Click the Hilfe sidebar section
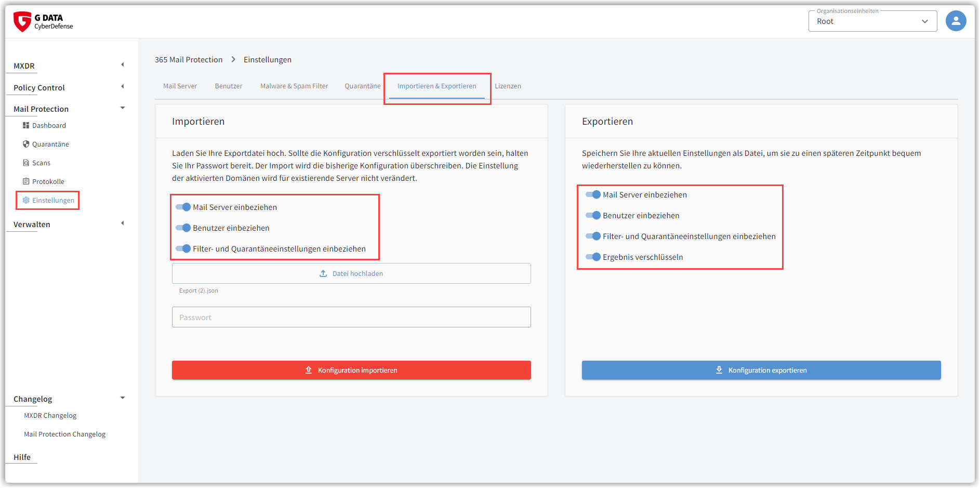Image resolution: width=980 pixels, height=488 pixels. pos(22,457)
